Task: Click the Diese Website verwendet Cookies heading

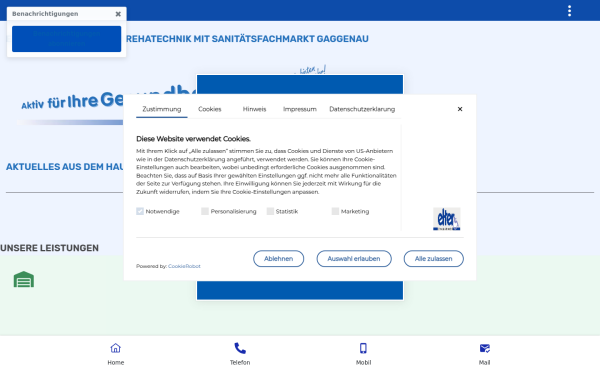Action: pyautogui.click(x=193, y=139)
